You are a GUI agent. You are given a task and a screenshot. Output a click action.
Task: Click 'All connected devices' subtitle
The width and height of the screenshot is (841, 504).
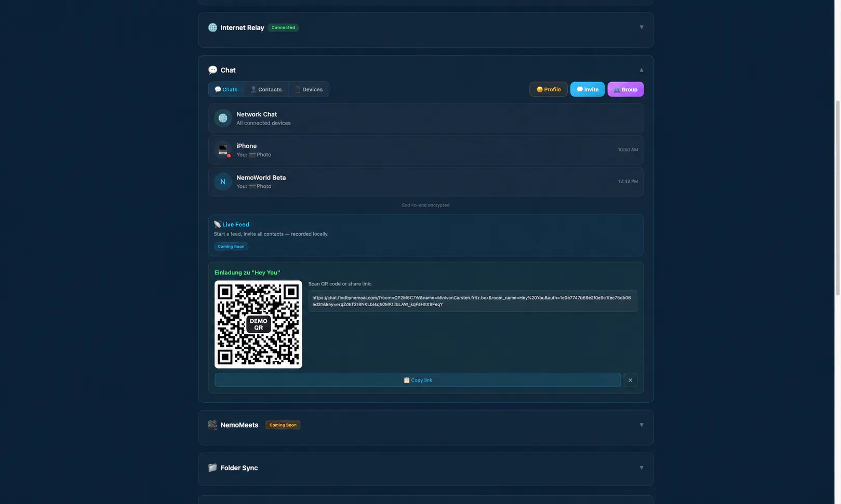click(x=263, y=123)
